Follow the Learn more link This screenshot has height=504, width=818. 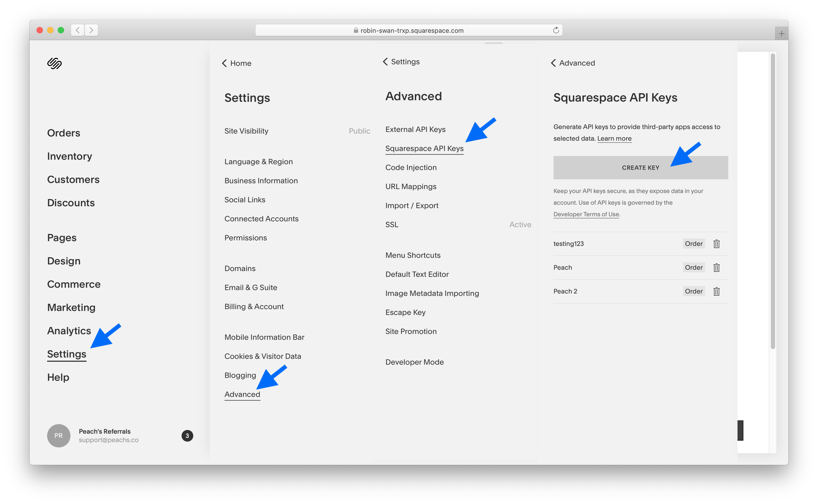coord(614,138)
